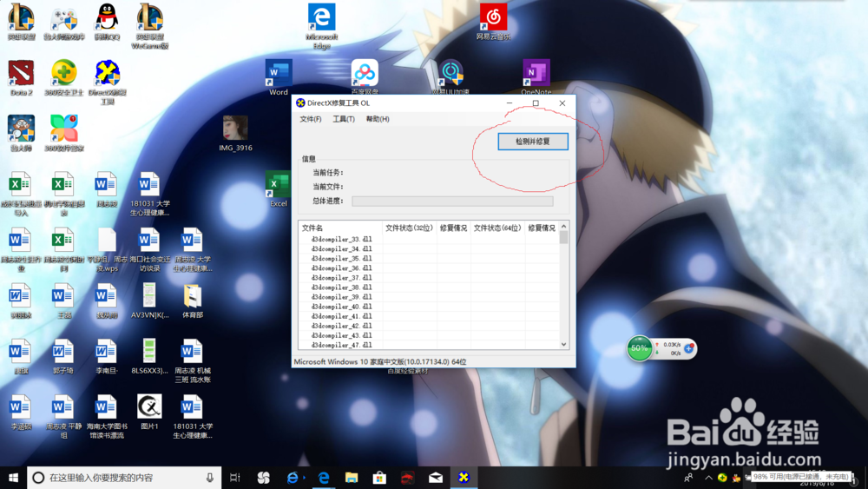This screenshot has height=489, width=868.
Task: Open the Word desktop shortcut
Action: (279, 77)
